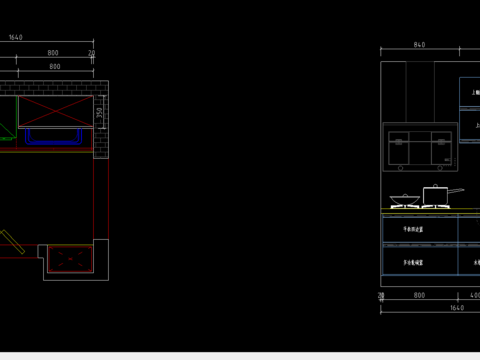The width and height of the screenshot is (480, 360).
Task: Select the upper 800 dimension in plan view
Action: point(53,53)
